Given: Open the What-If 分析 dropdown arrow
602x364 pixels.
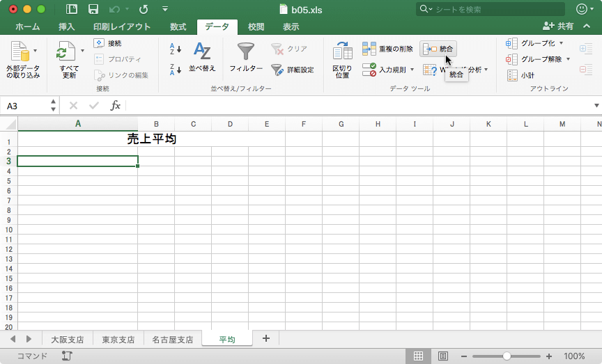Looking at the screenshot, I should [x=486, y=70].
